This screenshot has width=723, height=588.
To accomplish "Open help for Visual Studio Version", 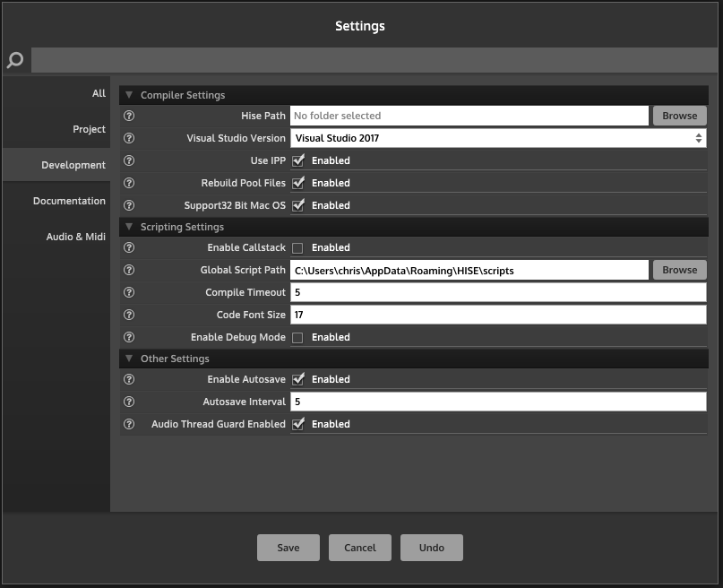I will click(129, 138).
